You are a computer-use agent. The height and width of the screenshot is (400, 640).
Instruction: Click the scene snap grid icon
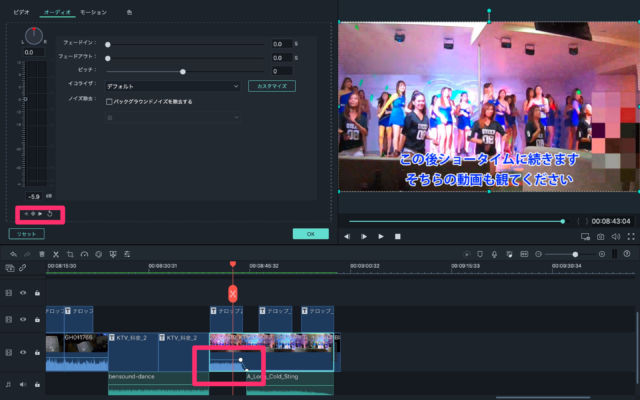pyautogui.click(x=524, y=254)
